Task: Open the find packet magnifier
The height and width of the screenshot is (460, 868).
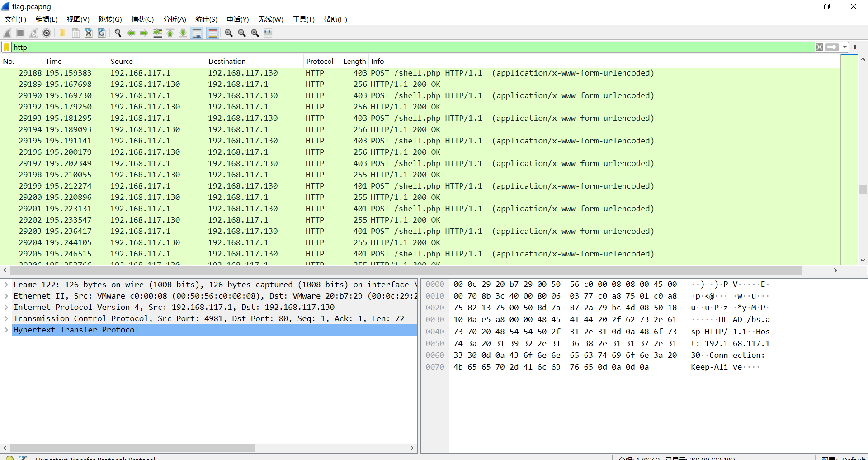Action: point(118,33)
